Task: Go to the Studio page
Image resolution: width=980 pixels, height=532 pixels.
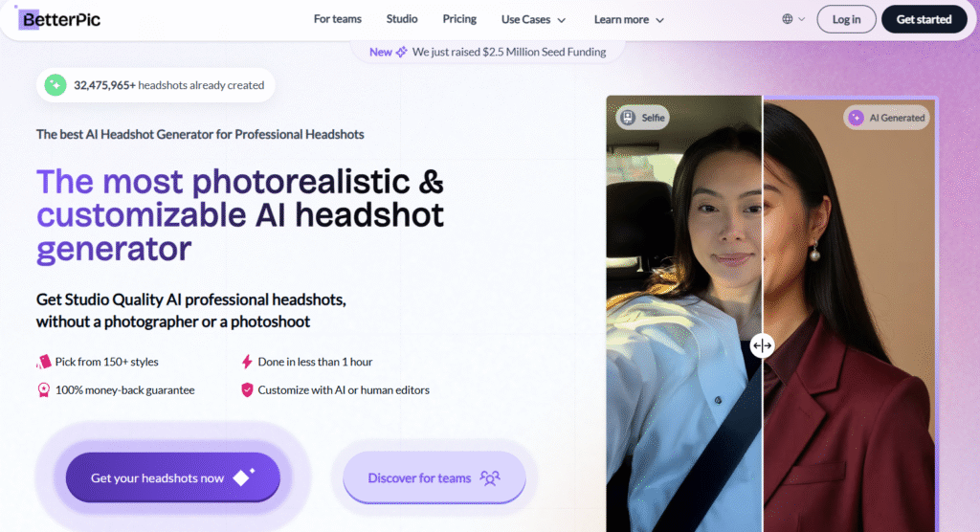Action: pos(402,19)
